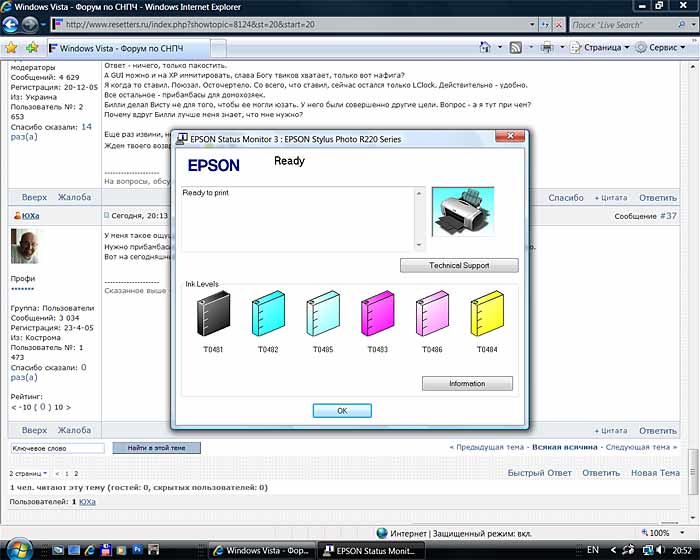Open the zoom level 100% dropdown
The image size is (700, 560).
tap(682, 533)
